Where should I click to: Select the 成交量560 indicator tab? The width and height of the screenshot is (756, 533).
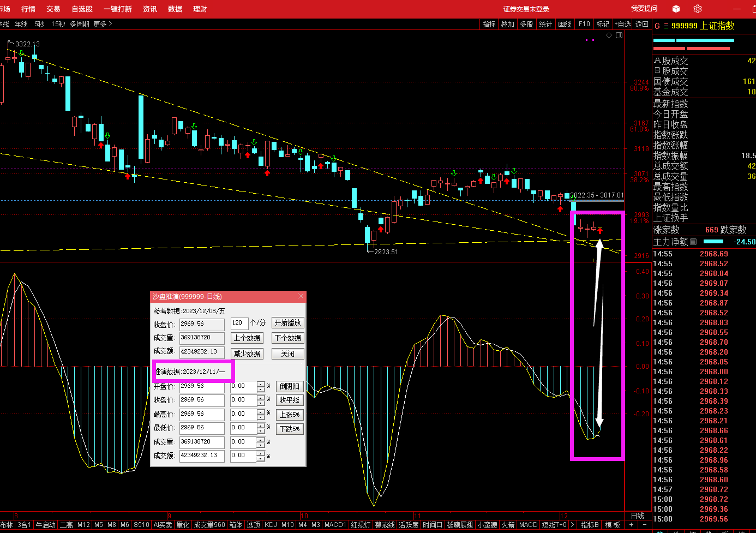point(209,525)
